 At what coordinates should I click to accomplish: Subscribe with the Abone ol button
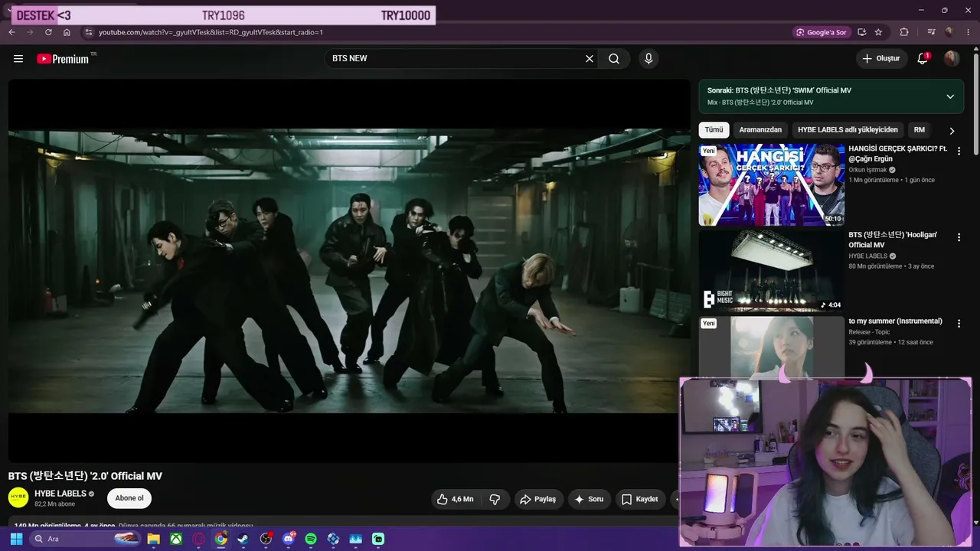[x=129, y=498]
